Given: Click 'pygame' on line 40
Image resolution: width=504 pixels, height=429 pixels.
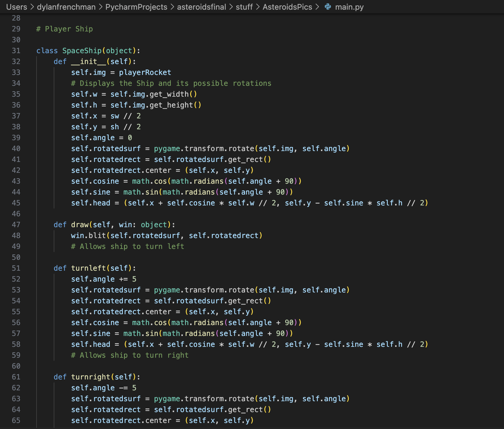Looking at the screenshot, I should tap(167, 149).
